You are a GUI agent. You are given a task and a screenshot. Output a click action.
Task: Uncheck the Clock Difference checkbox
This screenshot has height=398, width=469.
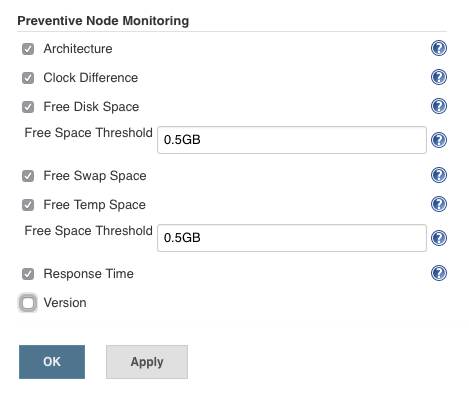pos(28,78)
